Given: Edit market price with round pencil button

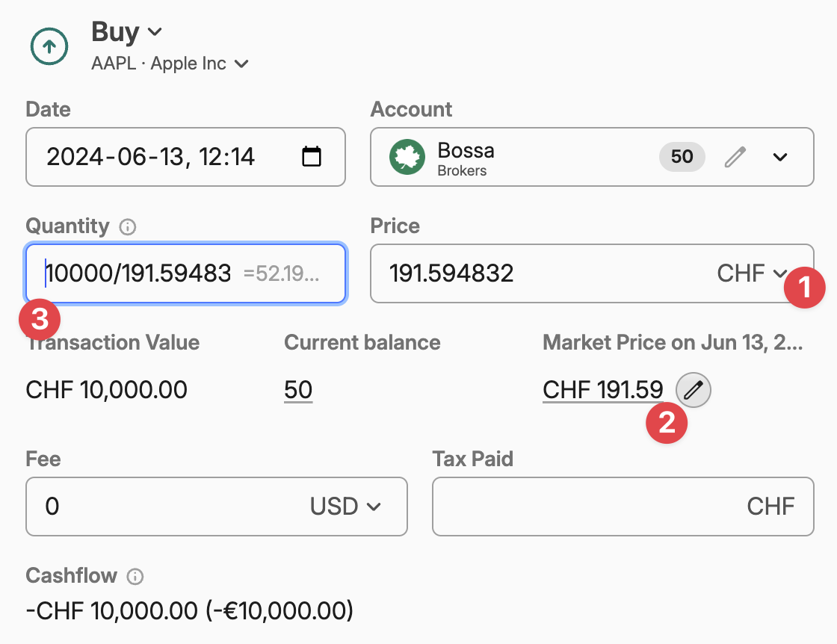Looking at the screenshot, I should [x=693, y=390].
